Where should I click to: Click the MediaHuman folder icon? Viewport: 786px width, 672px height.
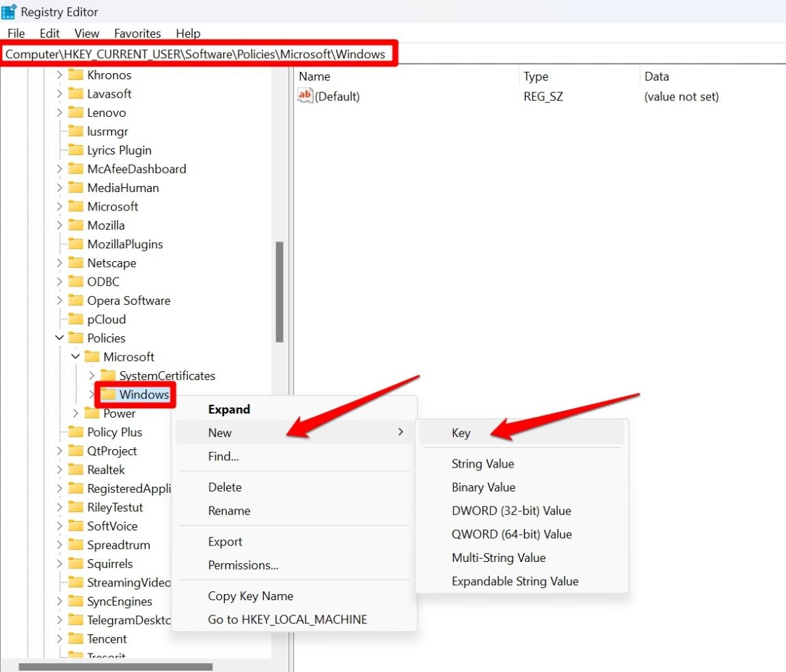pos(76,187)
